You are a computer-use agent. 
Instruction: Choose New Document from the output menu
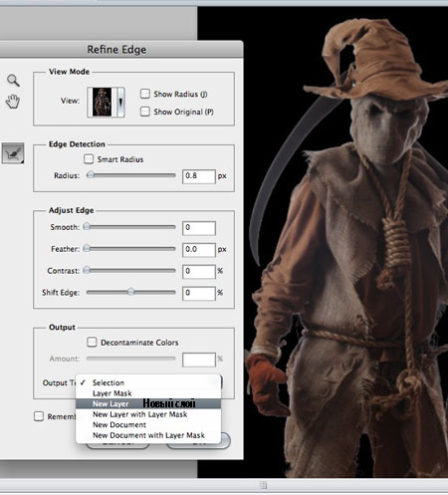tap(148, 424)
